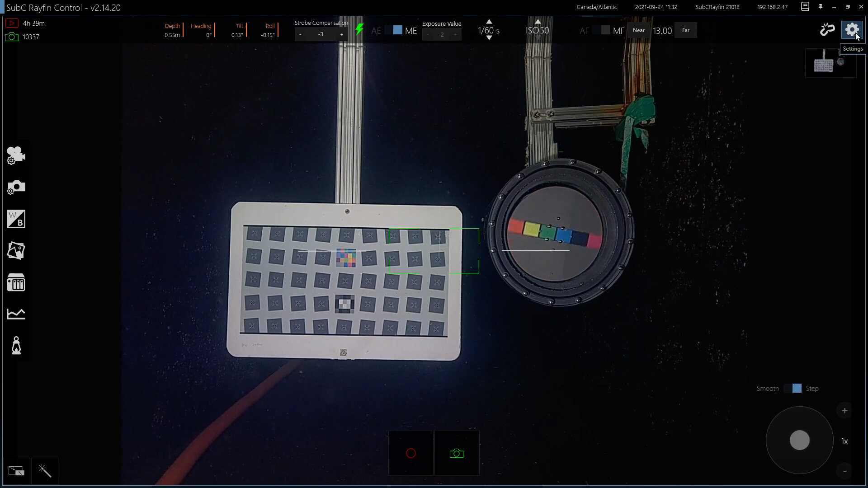Expand the ISO50 exposure expander
This screenshot has height=488, width=868.
click(x=537, y=30)
